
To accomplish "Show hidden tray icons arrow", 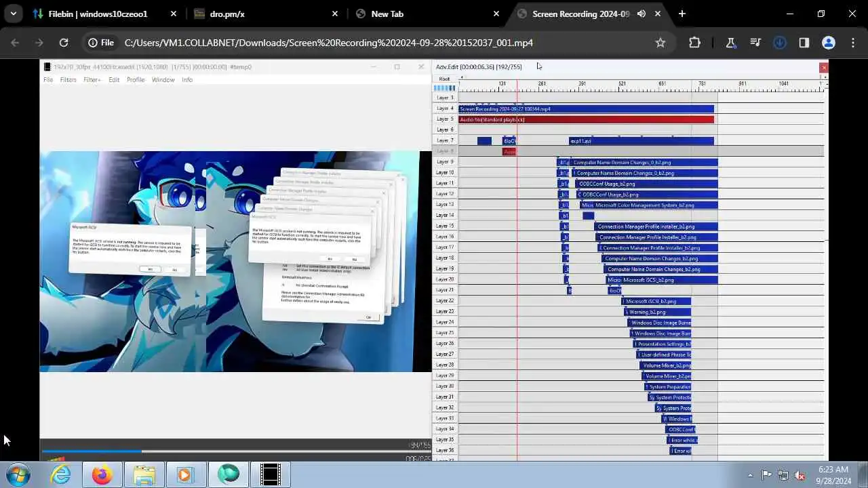I will [x=750, y=475].
